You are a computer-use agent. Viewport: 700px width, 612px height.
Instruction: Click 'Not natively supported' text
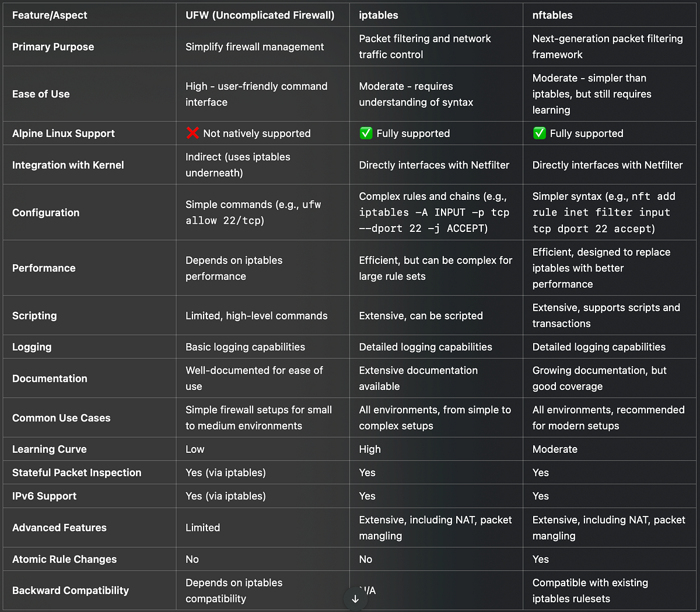[257, 133]
